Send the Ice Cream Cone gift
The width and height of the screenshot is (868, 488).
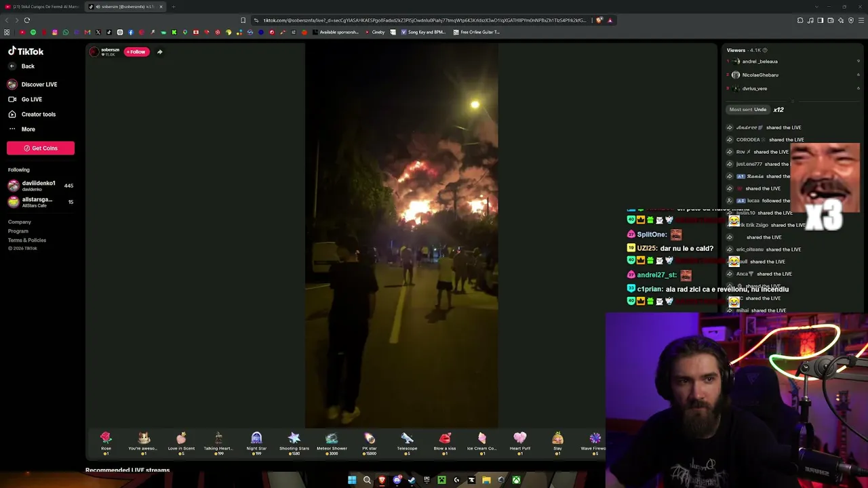tap(482, 443)
